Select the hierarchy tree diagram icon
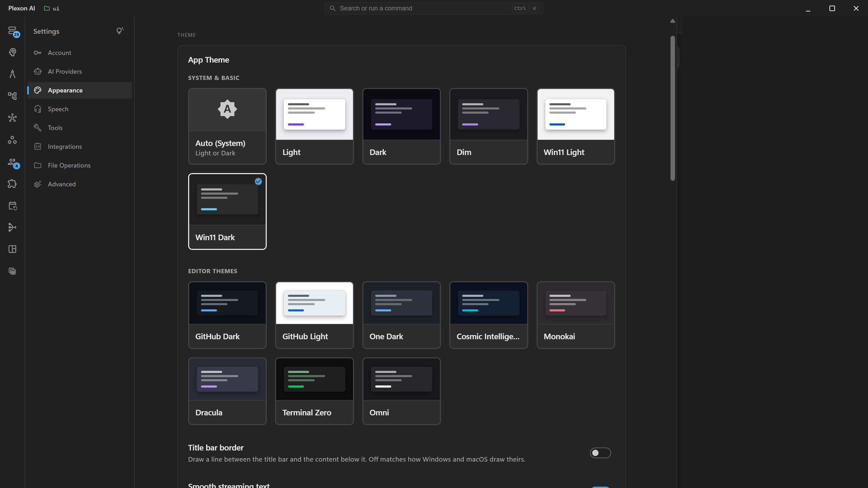 pyautogui.click(x=13, y=96)
